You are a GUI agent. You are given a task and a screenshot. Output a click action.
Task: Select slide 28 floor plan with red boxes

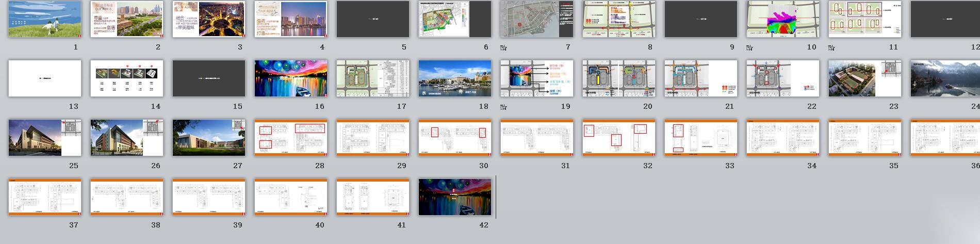pyautogui.click(x=291, y=138)
